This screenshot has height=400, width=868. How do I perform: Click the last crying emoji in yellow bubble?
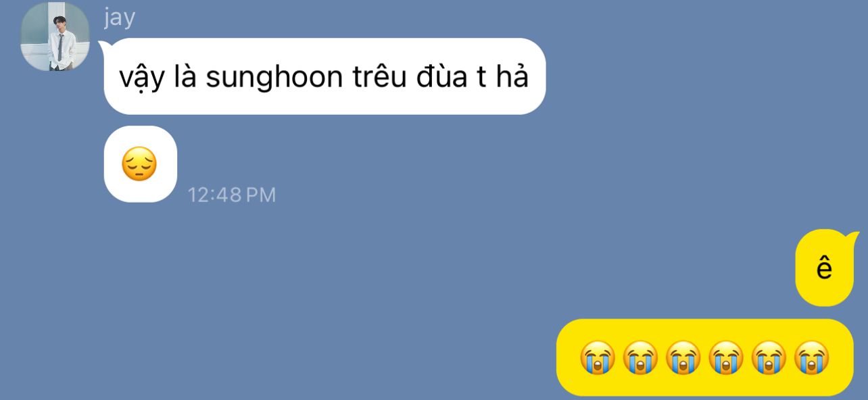click(x=811, y=357)
